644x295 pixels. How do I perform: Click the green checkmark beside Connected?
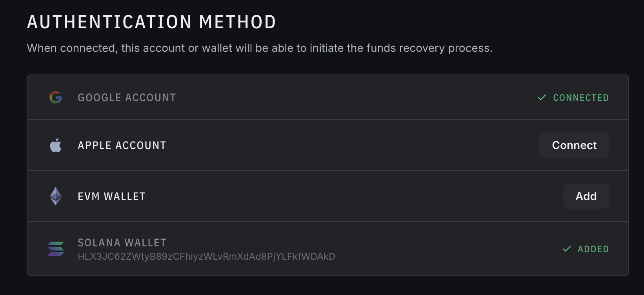tap(542, 97)
